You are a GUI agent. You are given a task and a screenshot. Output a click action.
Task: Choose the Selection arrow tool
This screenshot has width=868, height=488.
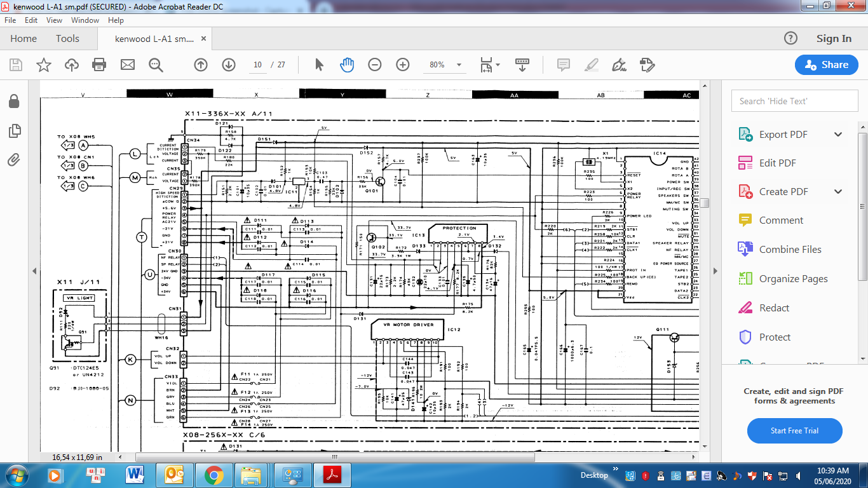point(319,65)
